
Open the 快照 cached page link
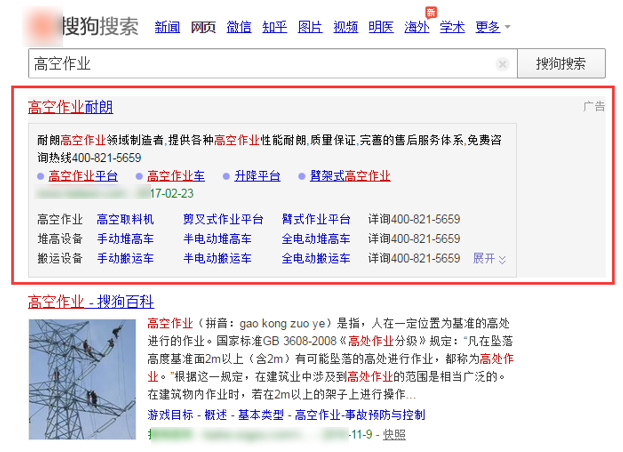pos(394,435)
